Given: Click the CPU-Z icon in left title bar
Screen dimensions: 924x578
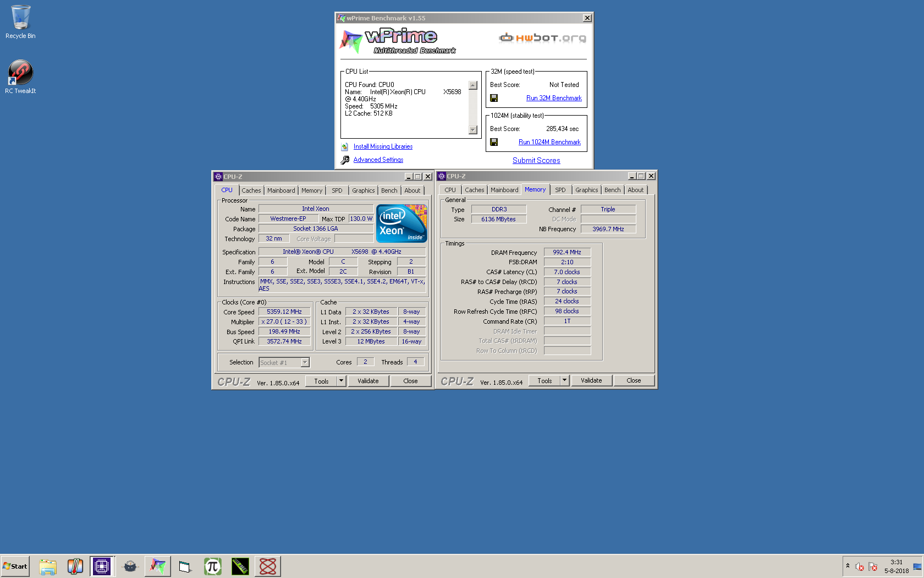Looking at the screenshot, I should [x=218, y=177].
